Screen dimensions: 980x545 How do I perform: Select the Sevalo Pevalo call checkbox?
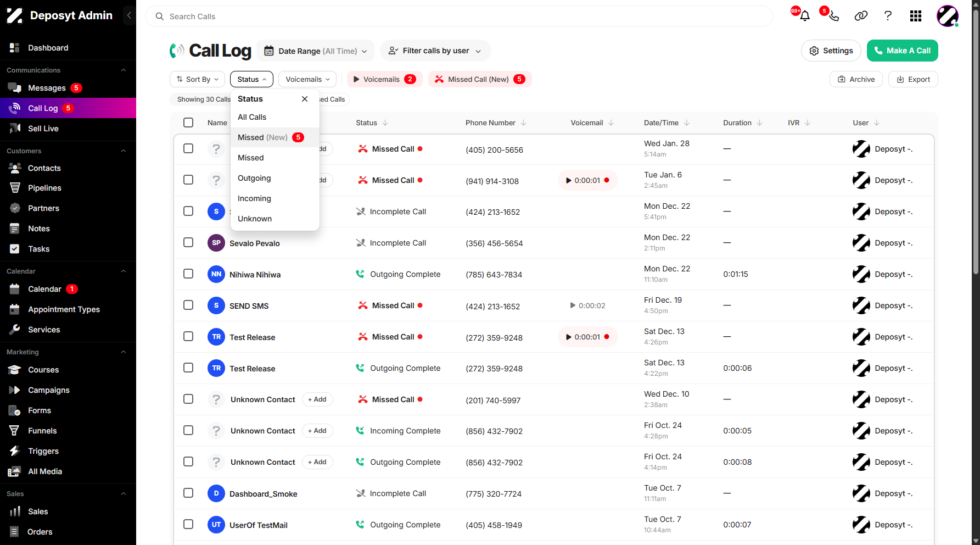[188, 242]
